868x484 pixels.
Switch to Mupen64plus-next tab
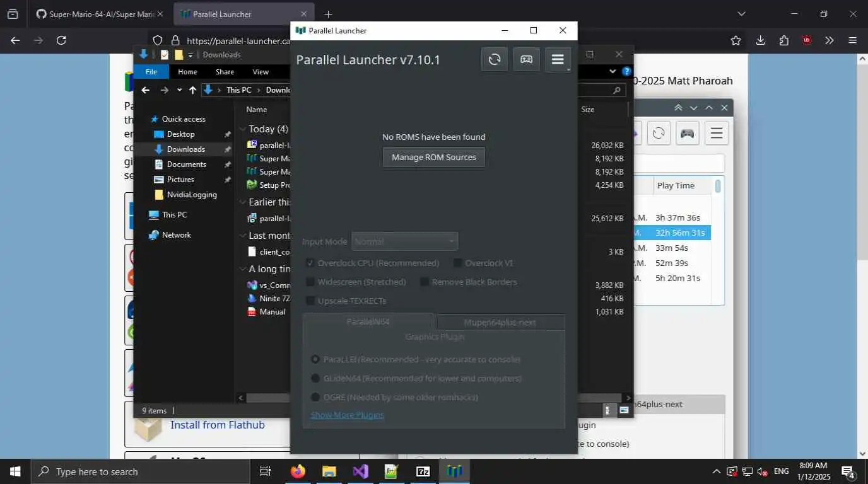(500, 322)
